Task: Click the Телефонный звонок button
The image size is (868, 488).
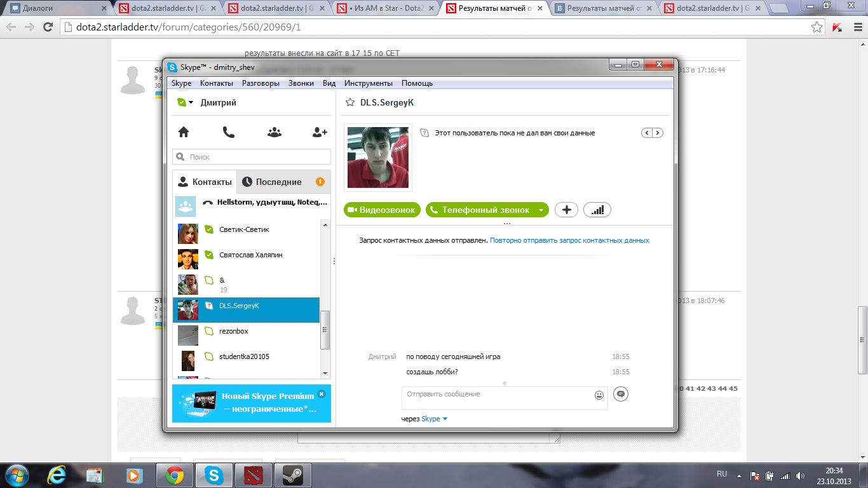Action: 480,210
